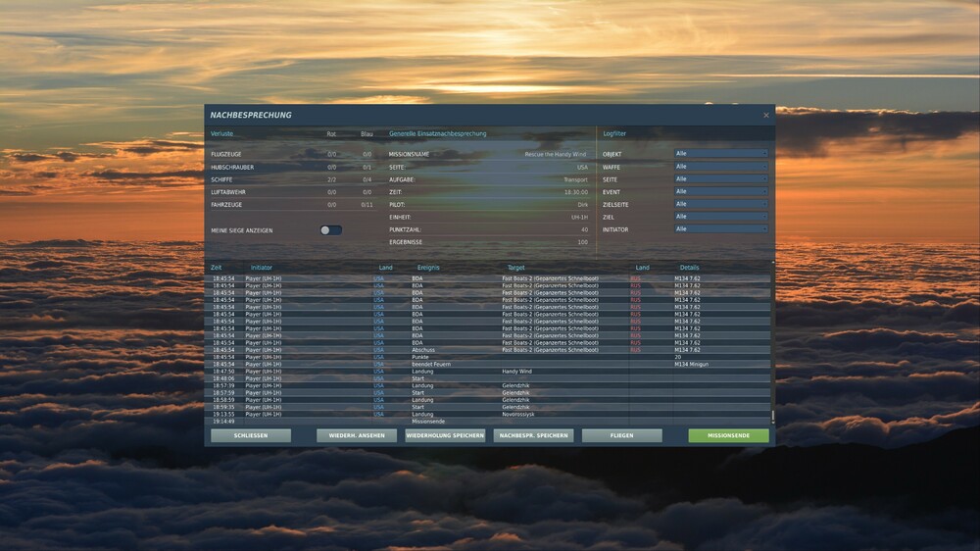Sort log by the Zeit column header

[x=217, y=268]
